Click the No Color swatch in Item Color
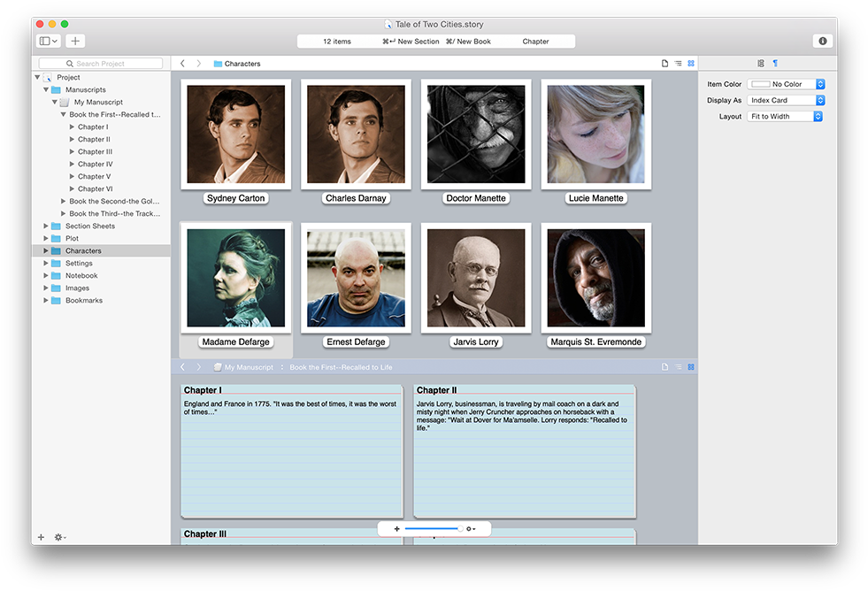 [760, 84]
